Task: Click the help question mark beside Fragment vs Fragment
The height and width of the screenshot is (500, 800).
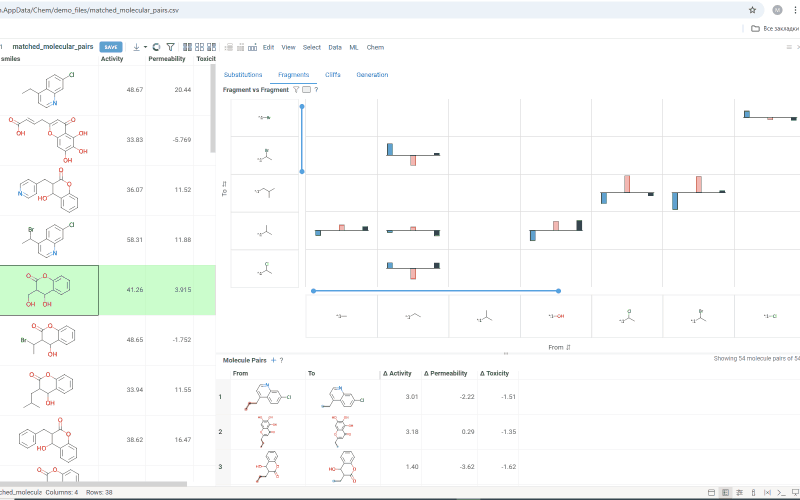Action: [316, 90]
